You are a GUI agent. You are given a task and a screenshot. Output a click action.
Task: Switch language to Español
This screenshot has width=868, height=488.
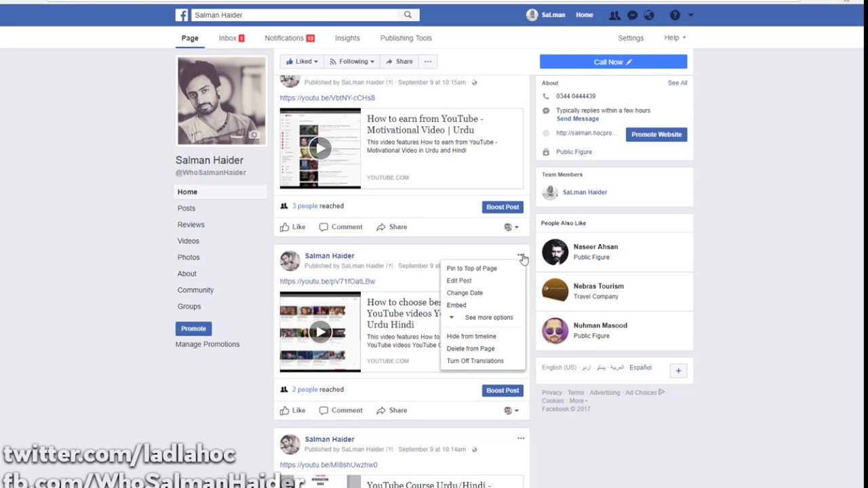pos(640,367)
